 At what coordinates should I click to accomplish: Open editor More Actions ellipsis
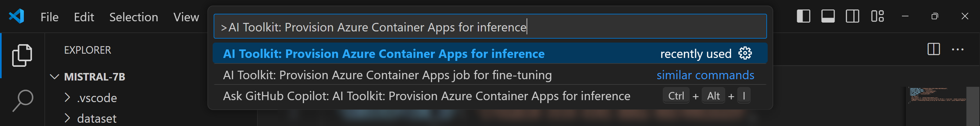click(957, 49)
